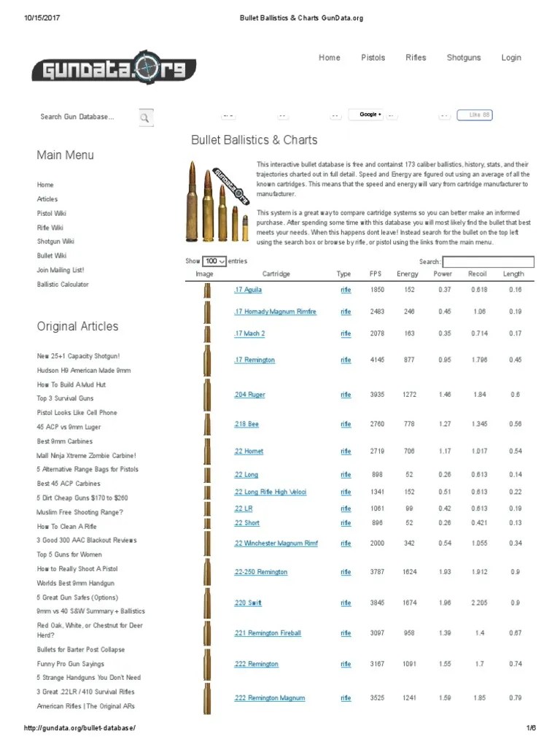The width and height of the screenshot is (560, 747).
Task: Open the .221 Remington Fireball link
Action: tap(268, 634)
